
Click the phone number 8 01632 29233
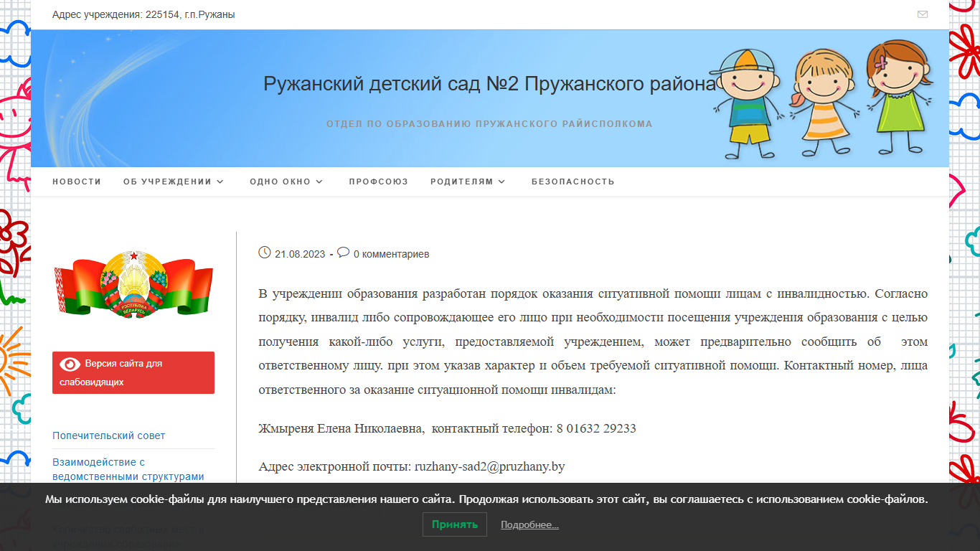[x=596, y=428]
